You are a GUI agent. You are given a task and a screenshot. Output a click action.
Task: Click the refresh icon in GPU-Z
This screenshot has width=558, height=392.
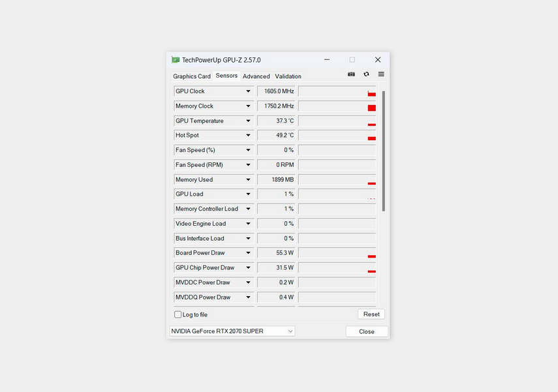[366, 74]
